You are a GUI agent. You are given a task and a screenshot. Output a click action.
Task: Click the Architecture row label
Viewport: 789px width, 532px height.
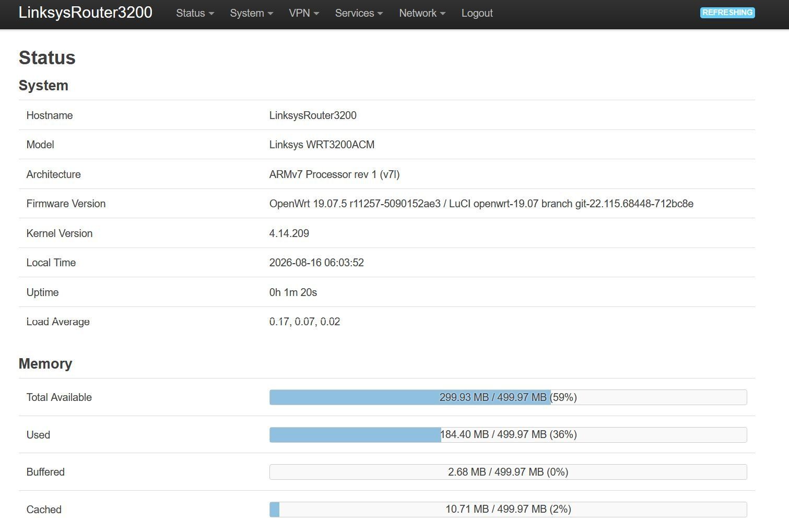[x=53, y=174]
